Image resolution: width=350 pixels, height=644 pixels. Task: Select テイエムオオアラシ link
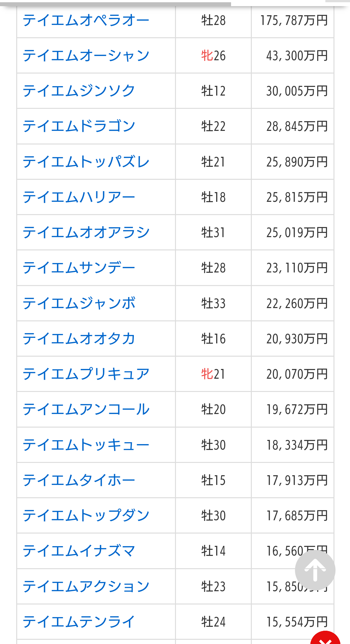pyautogui.click(x=86, y=233)
